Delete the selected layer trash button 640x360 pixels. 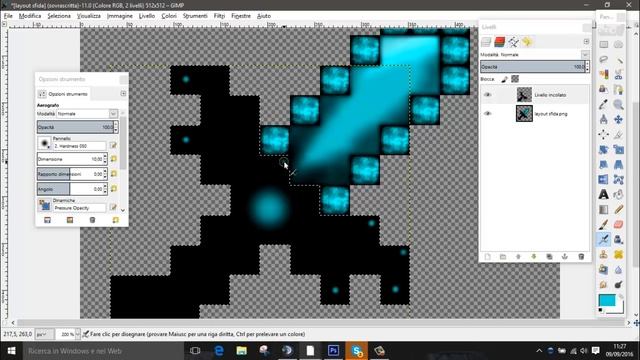point(581,257)
